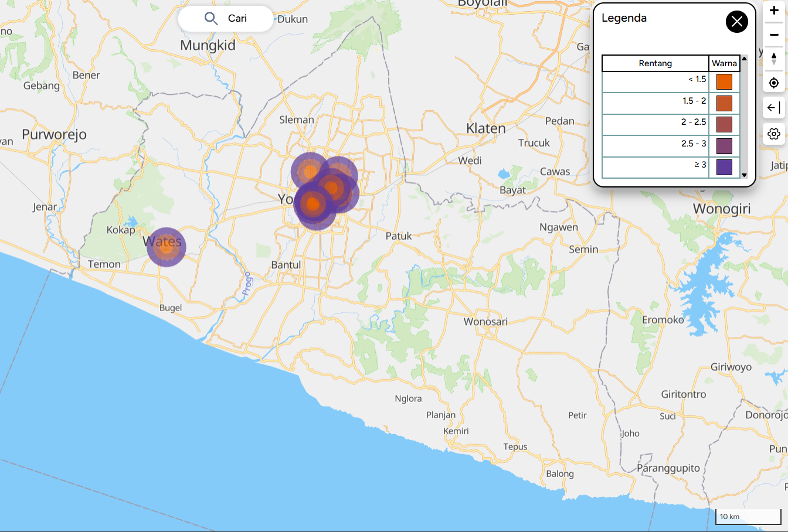Select the orange < 1.5 color swatch
This screenshot has width=788, height=532.
pyautogui.click(x=724, y=82)
